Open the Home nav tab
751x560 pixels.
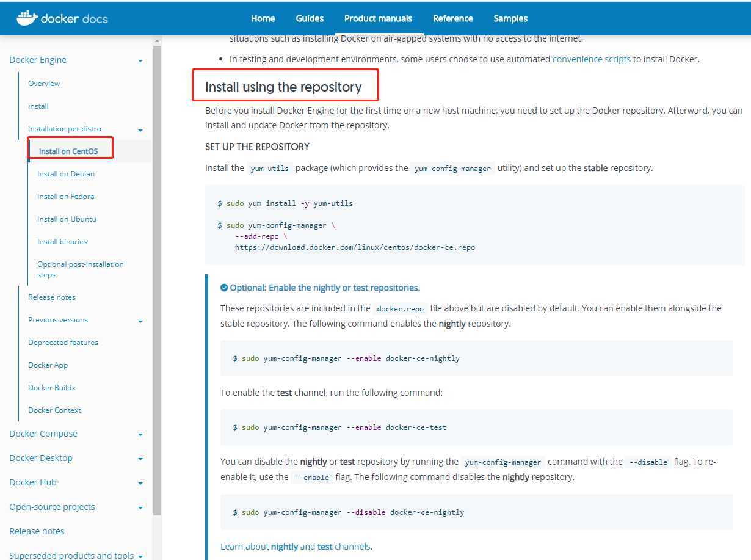click(x=263, y=18)
